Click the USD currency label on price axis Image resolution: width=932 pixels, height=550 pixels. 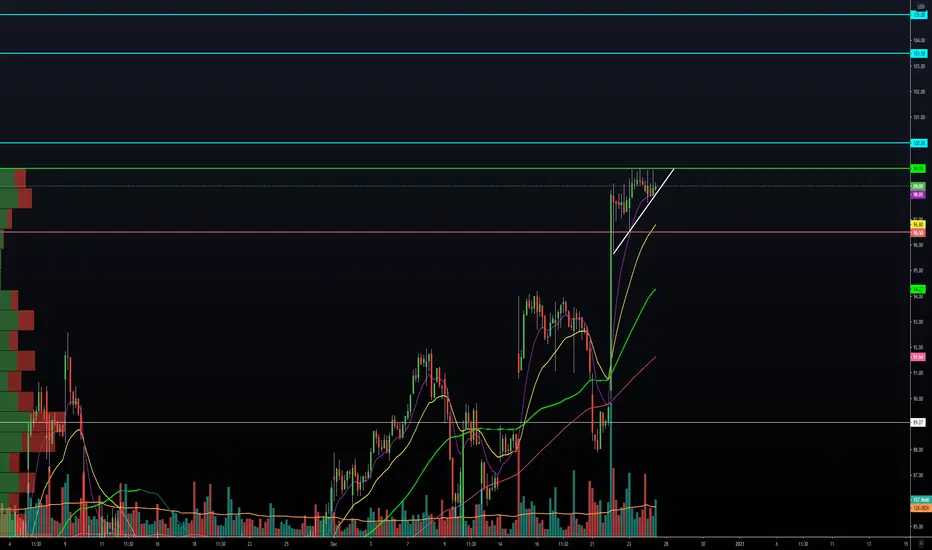pos(921,6)
